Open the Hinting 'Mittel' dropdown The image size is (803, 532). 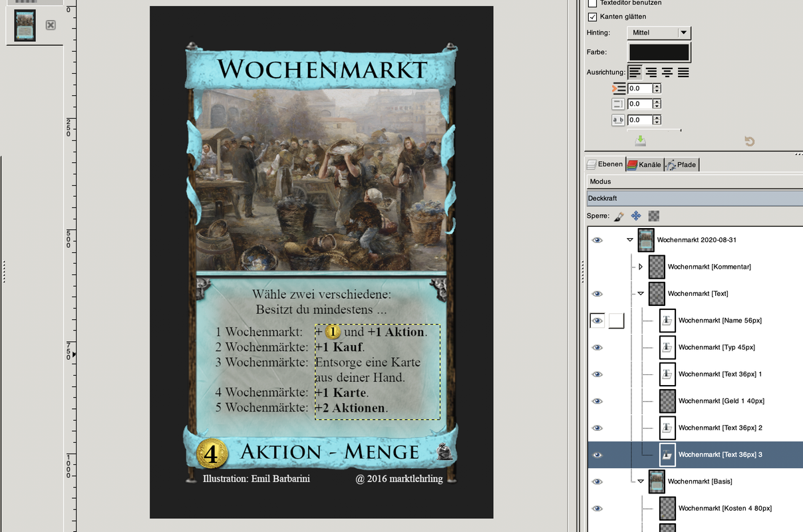pos(659,33)
